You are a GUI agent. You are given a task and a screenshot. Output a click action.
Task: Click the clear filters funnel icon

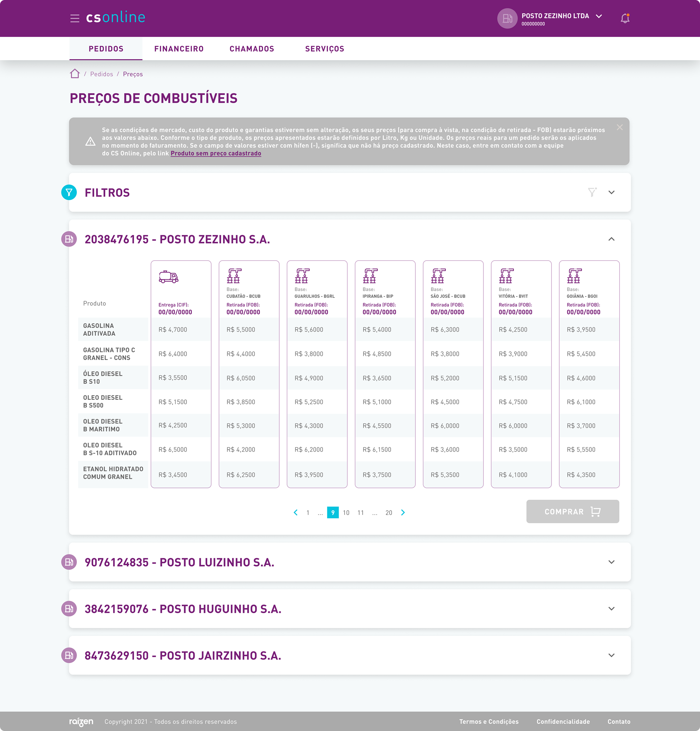click(592, 192)
